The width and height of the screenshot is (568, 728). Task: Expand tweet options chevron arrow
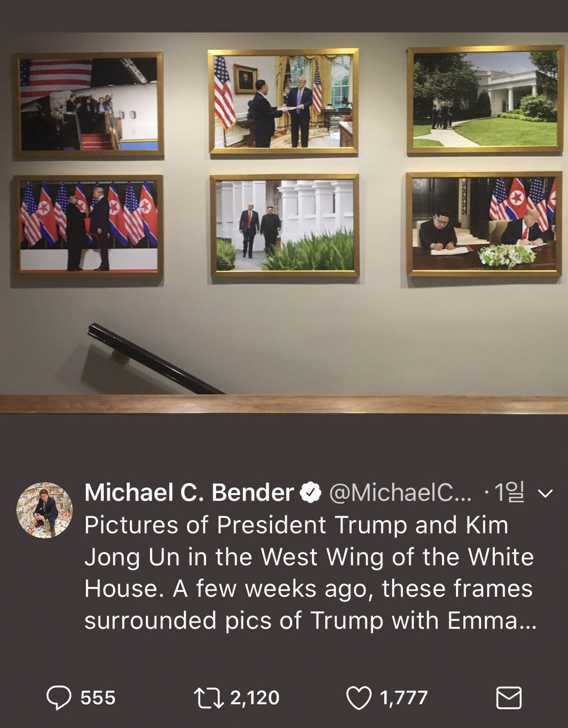pos(545,493)
